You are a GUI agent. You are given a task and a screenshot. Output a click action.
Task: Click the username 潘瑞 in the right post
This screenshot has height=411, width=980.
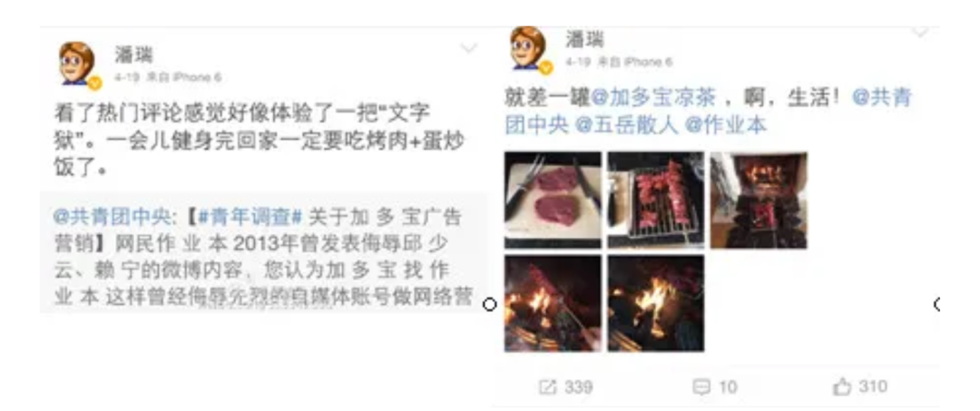tap(584, 39)
